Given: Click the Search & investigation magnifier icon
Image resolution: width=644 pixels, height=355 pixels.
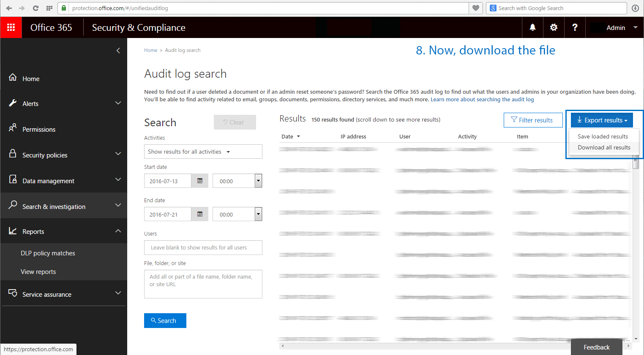Looking at the screenshot, I should [x=13, y=205].
